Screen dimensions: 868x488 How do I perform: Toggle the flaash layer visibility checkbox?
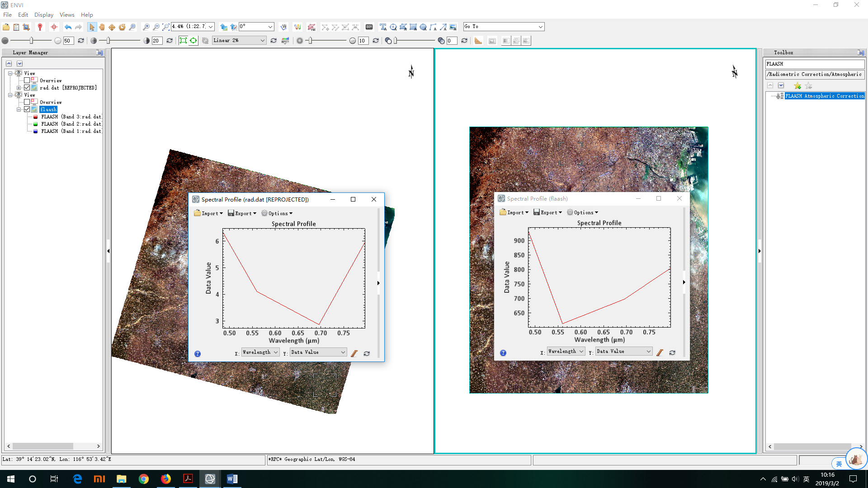(x=27, y=109)
